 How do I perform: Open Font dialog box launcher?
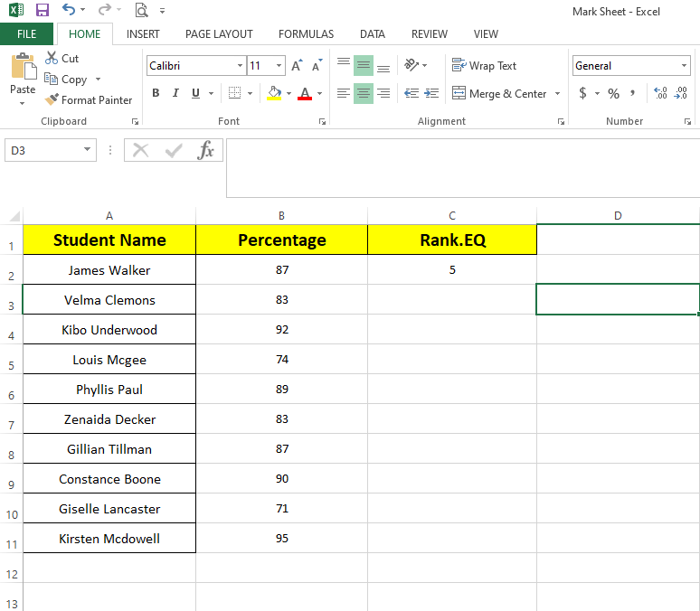(x=322, y=121)
